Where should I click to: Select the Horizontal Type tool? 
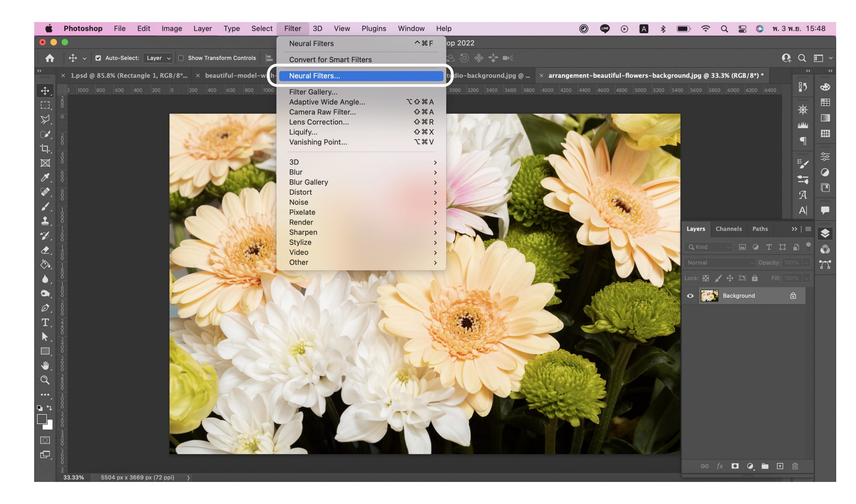click(45, 322)
